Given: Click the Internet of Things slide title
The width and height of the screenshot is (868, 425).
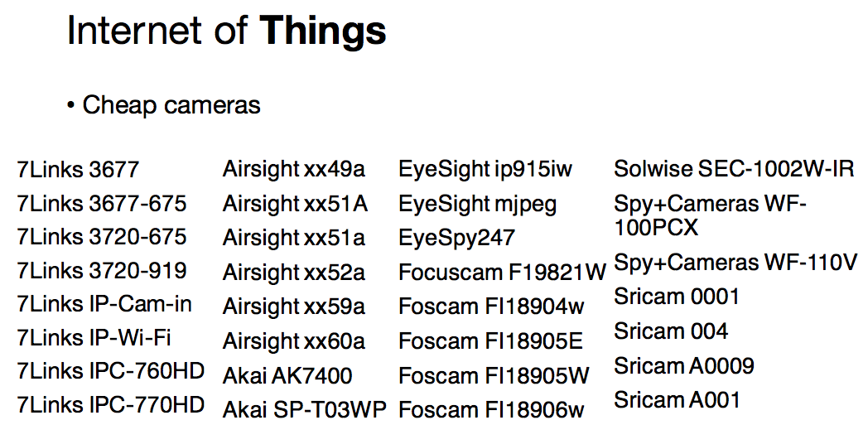Looking at the screenshot, I should pyautogui.click(x=226, y=31).
